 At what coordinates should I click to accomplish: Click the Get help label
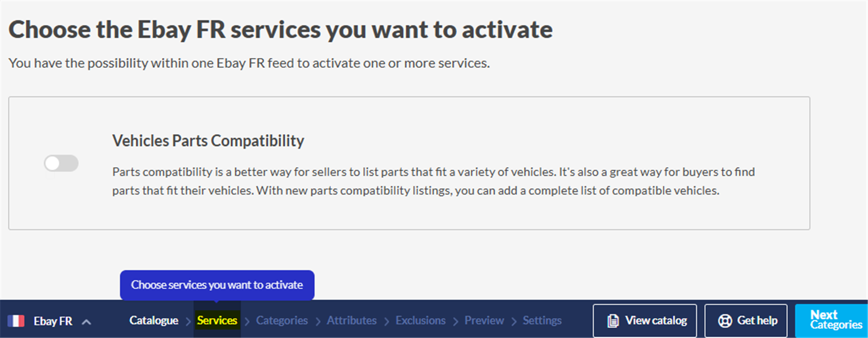coord(757,321)
